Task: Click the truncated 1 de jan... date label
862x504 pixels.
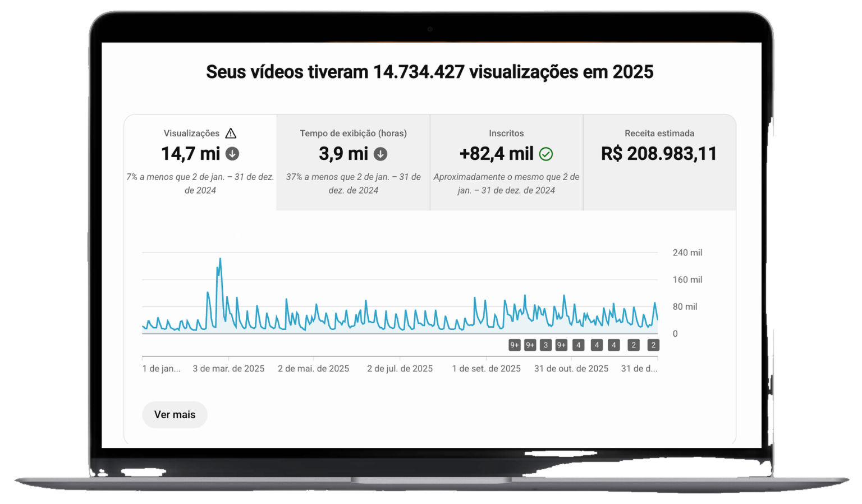Action: click(x=162, y=369)
